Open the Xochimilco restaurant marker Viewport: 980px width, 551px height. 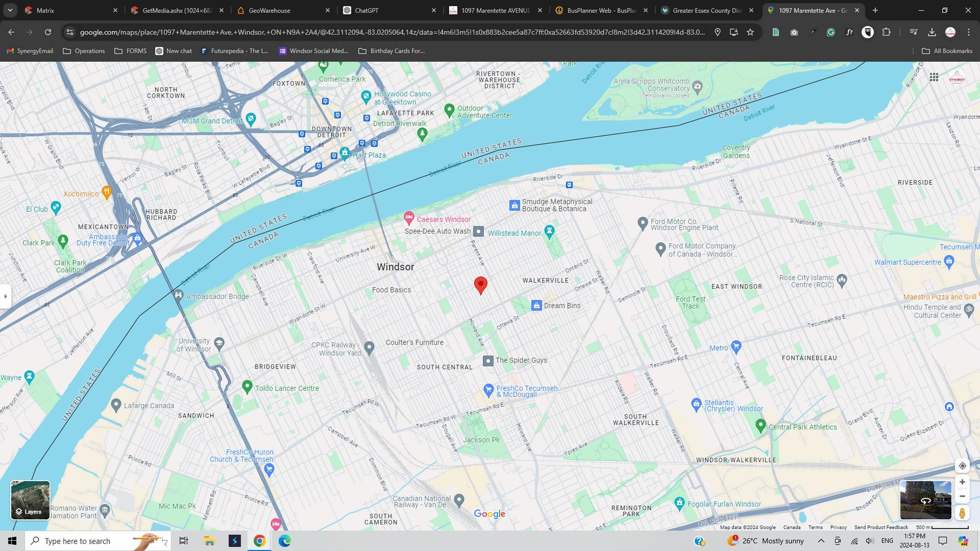pos(106,192)
